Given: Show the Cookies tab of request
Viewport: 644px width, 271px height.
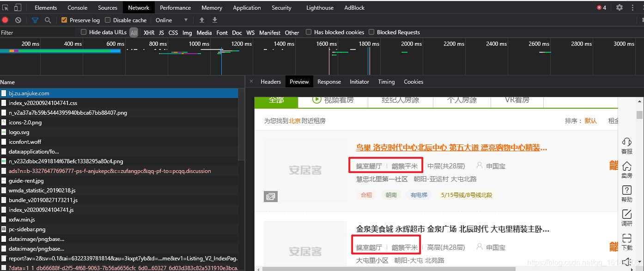Looking at the screenshot, I should tap(413, 82).
